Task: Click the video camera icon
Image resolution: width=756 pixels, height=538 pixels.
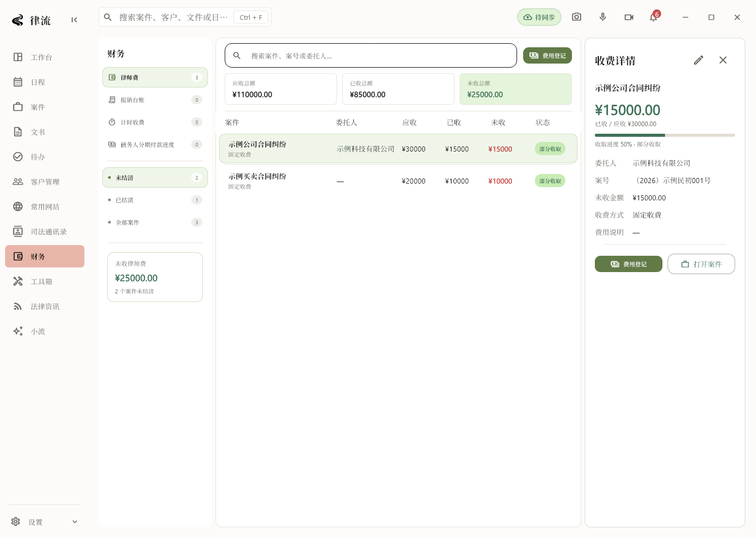Action: [629, 17]
